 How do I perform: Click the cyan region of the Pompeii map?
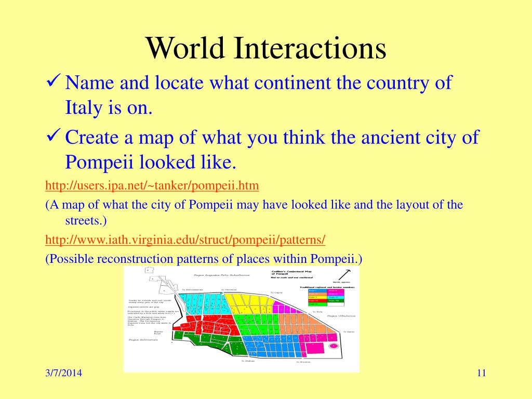coord(204,304)
